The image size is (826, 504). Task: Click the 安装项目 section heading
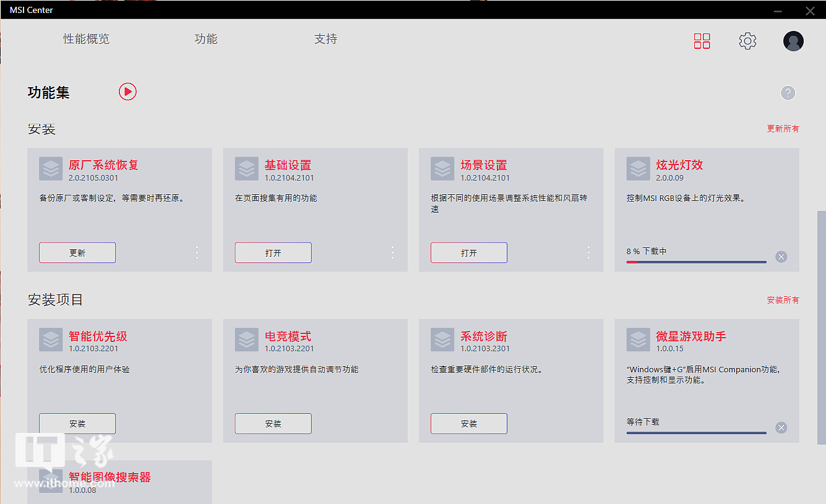[x=55, y=300]
